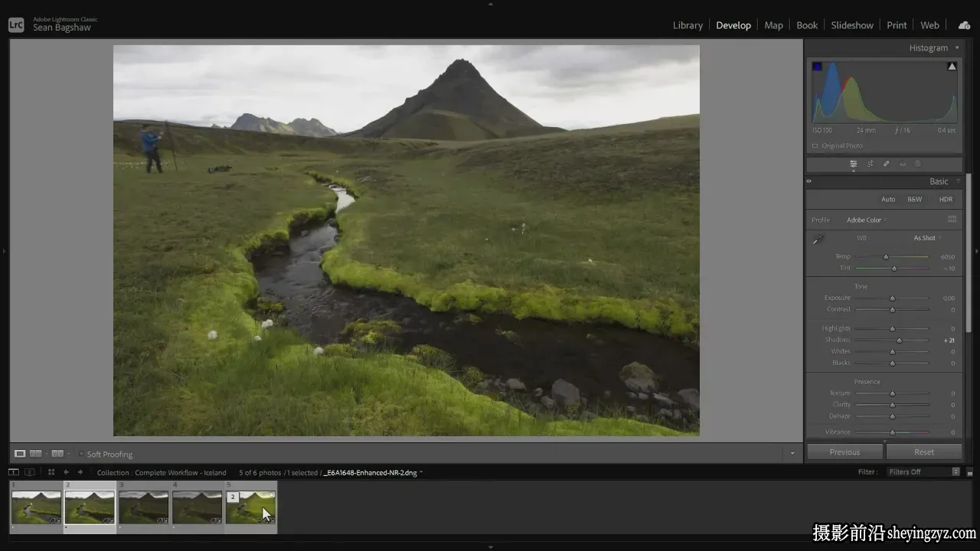Switch to the Book module
This screenshot has width=980, height=551.
[x=807, y=25]
